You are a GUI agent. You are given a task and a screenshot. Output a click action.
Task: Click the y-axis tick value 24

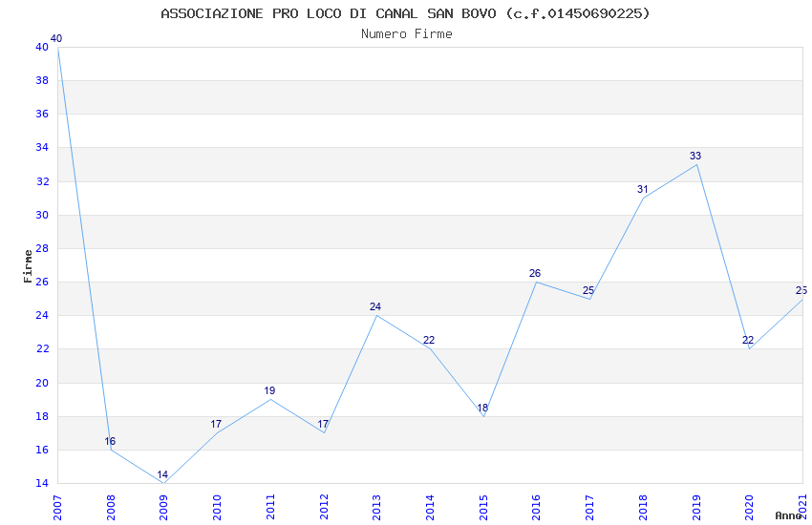(x=42, y=315)
